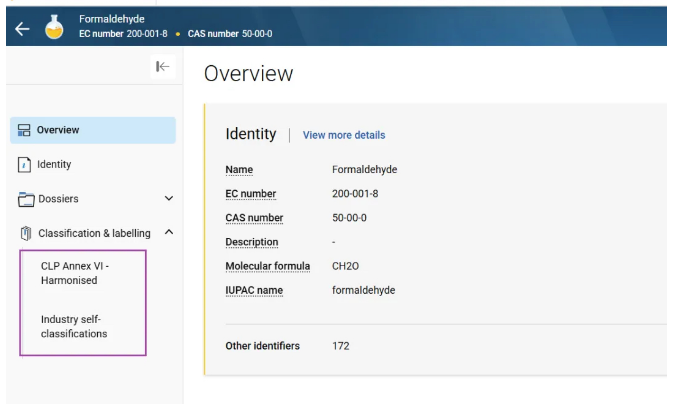Click the Identity icon in the sidebar

(x=24, y=165)
